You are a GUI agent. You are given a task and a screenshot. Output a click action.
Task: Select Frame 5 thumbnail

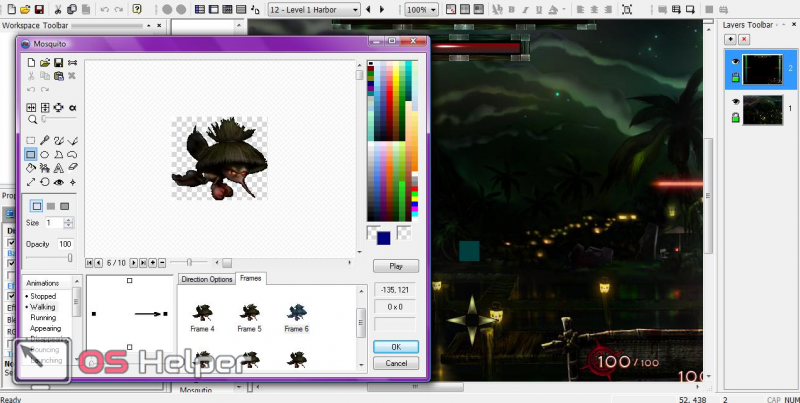point(249,317)
